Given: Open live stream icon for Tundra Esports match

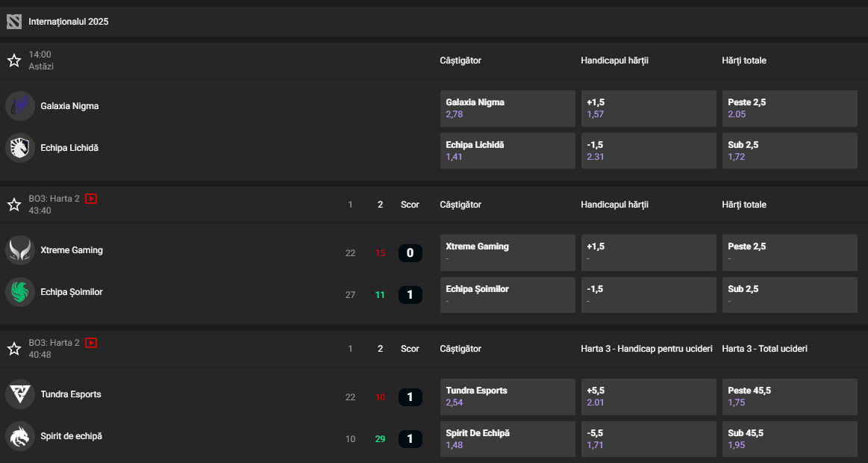Looking at the screenshot, I should [x=91, y=342].
